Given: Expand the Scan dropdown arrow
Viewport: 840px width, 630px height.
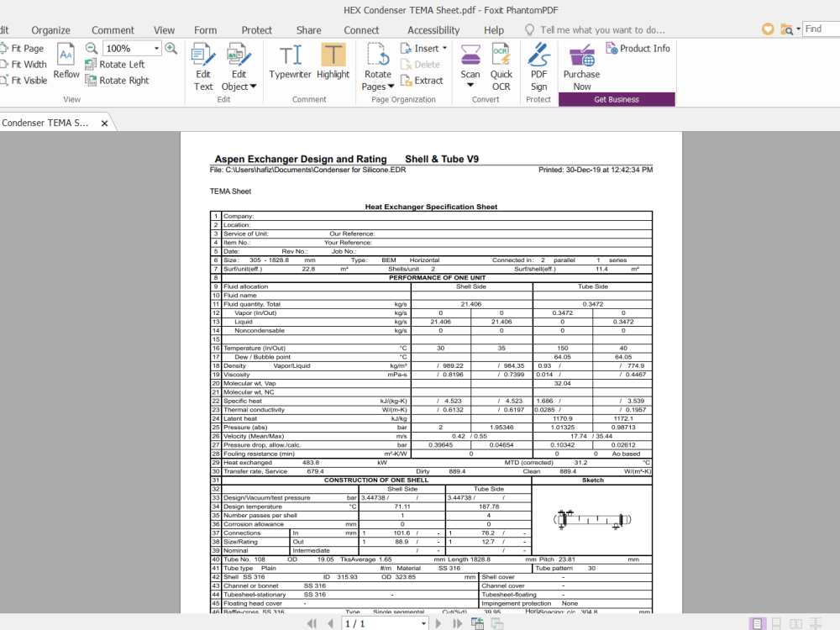Looking at the screenshot, I should [470, 85].
